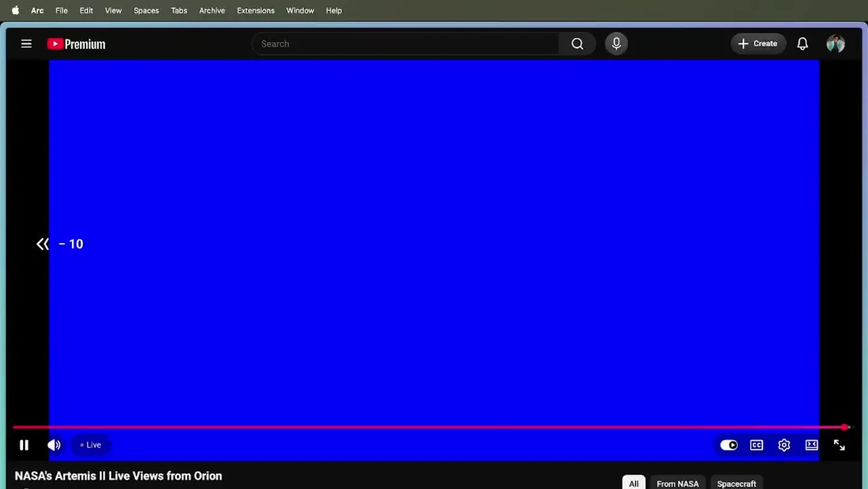868x489 pixels.
Task: Jump to Live with the Live button
Action: pos(91,445)
